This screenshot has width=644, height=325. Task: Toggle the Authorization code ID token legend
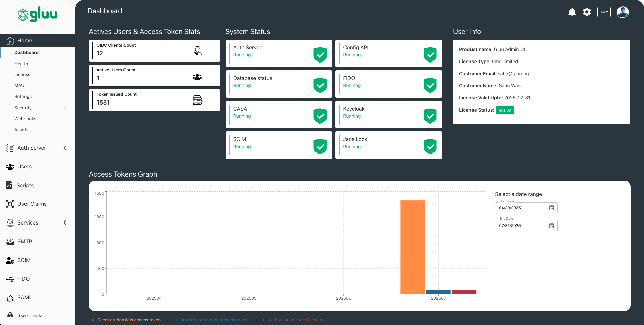295,320
